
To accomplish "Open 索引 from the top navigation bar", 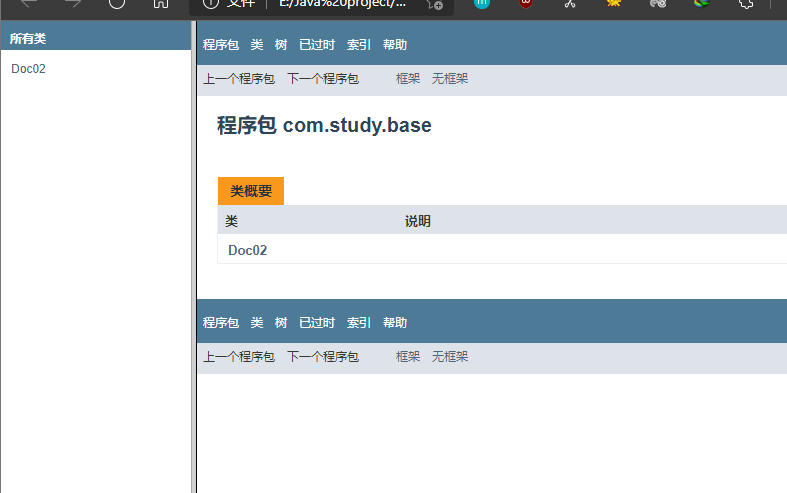I will coord(359,45).
